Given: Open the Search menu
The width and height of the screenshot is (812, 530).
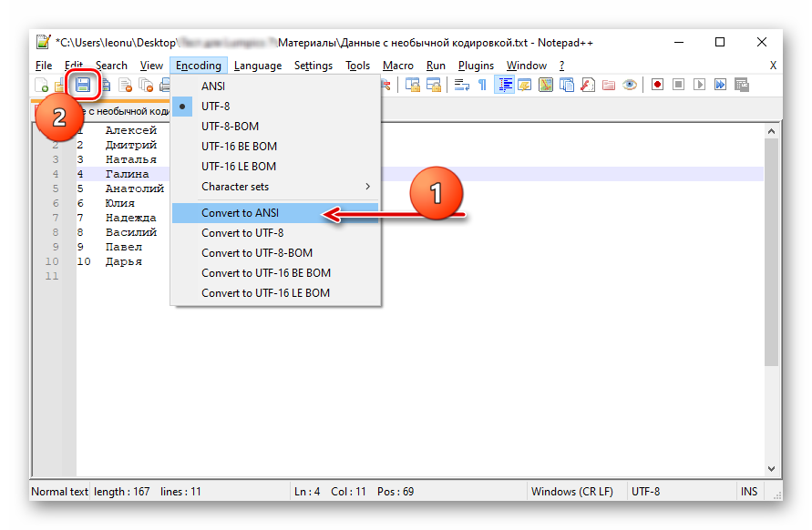Looking at the screenshot, I should tap(111, 66).
